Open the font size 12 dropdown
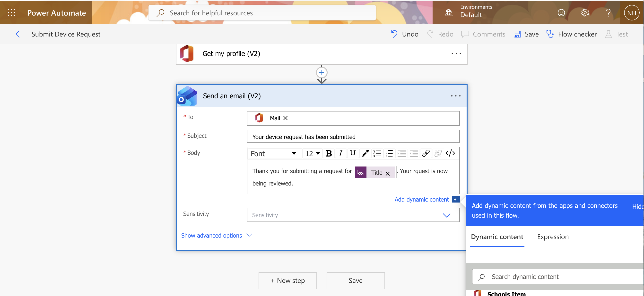Screen dimensions: 644x296 pos(313,153)
